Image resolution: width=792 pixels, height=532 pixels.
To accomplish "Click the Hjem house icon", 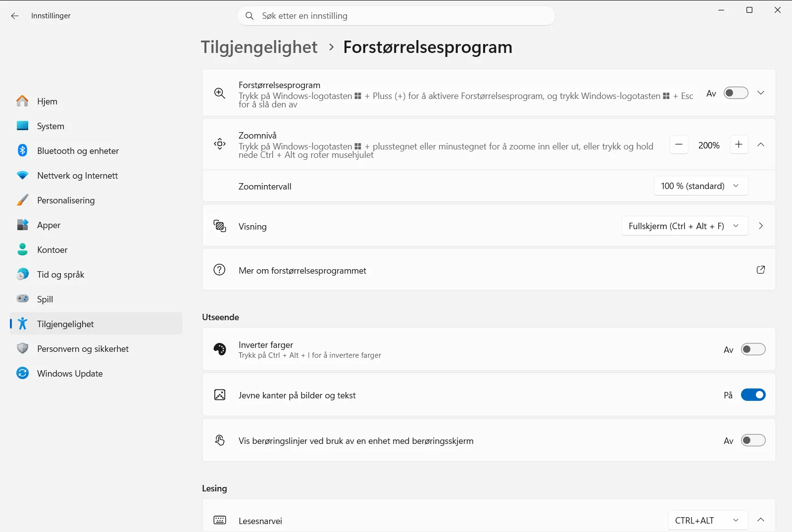I will pyautogui.click(x=22, y=101).
